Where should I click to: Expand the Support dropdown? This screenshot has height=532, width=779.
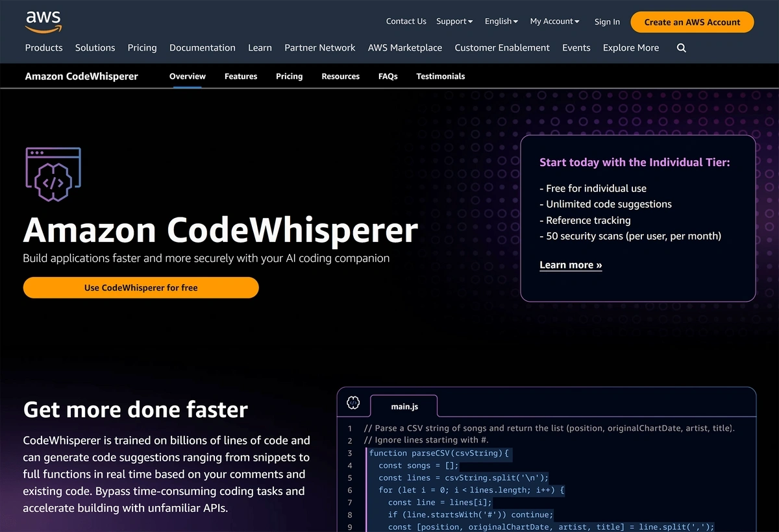click(x=454, y=21)
